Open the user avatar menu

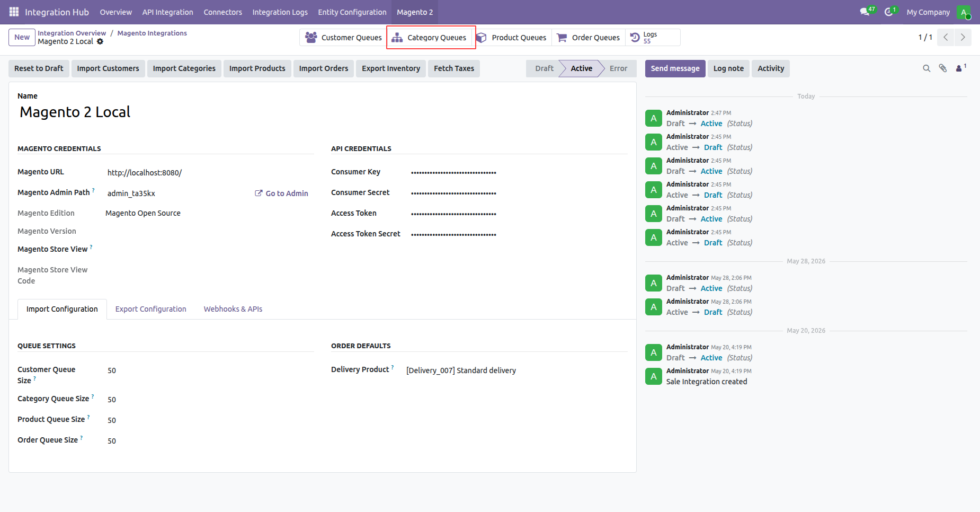(964, 12)
